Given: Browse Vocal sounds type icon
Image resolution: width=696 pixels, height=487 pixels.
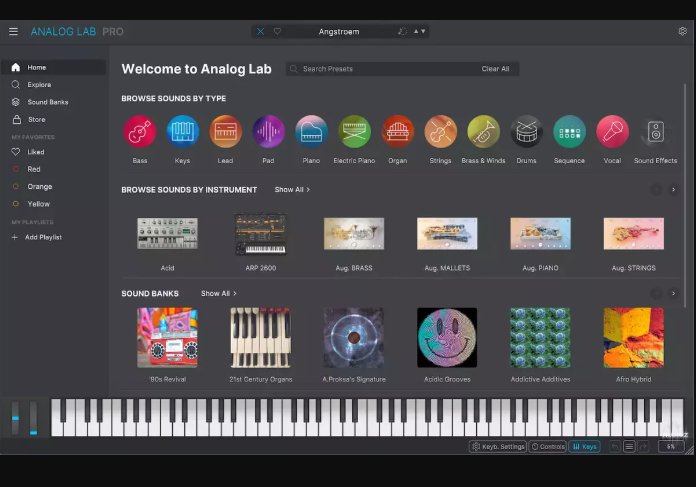Looking at the screenshot, I should pos(613,131).
